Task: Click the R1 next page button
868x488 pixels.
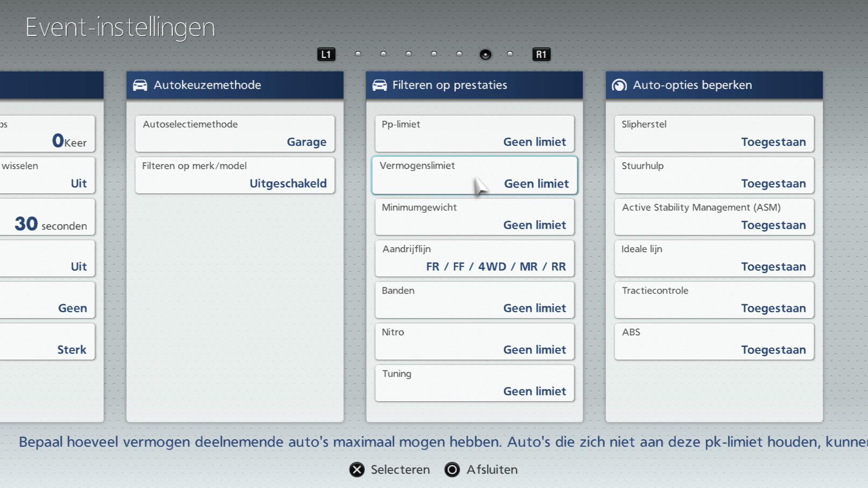Action: click(x=541, y=55)
